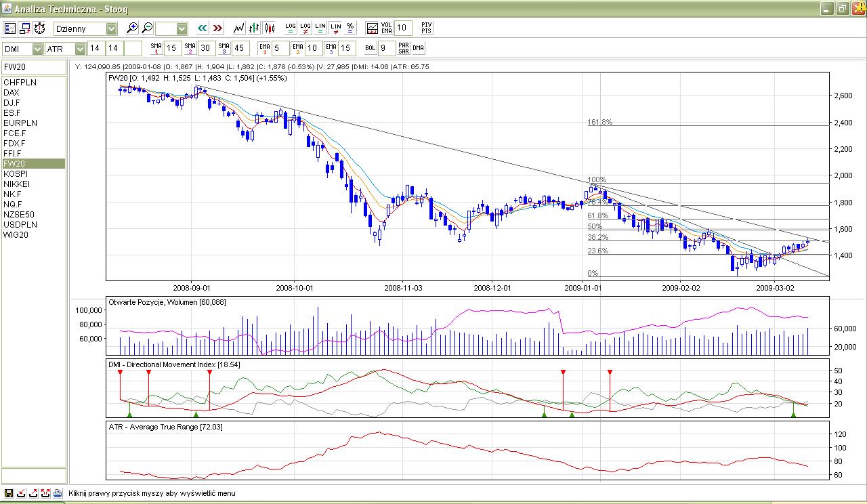The image size is (867, 504).
Task: Click the zoom out magnifier icon
Action: pos(147,28)
